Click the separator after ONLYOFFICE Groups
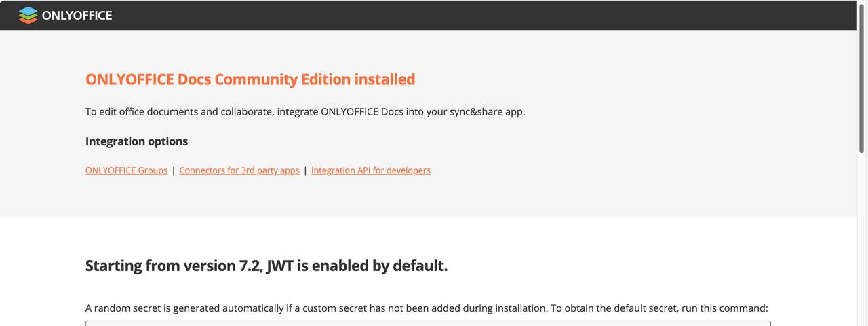This screenshot has width=868, height=326. (174, 170)
